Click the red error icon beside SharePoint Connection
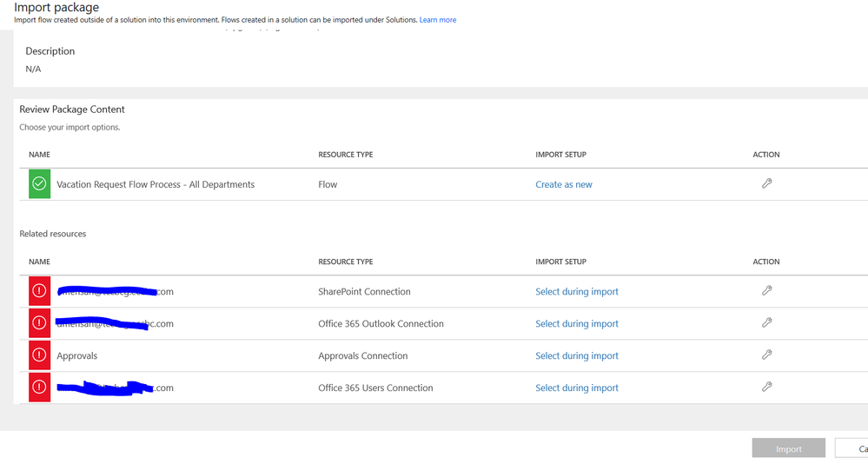This screenshot has height=464, width=868. 39,291
